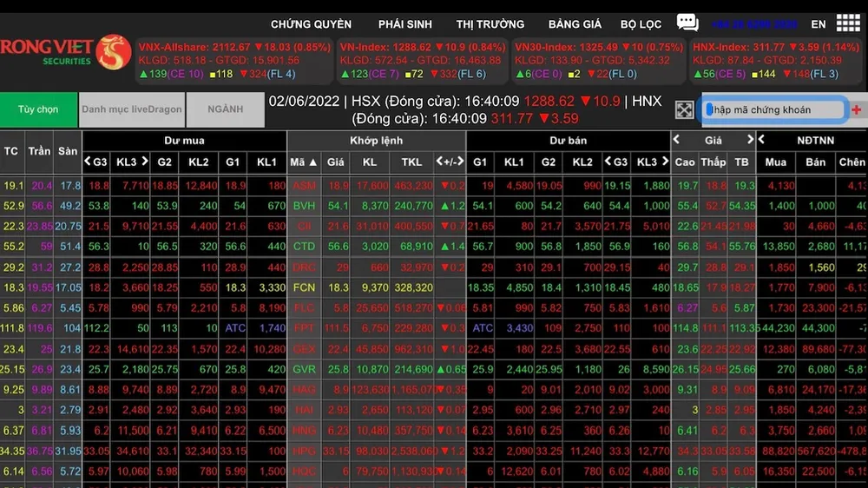The height and width of the screenshot is (488, 868).
Task: Select the Tùy chọn tab
Action: click(x=38, y=109)
